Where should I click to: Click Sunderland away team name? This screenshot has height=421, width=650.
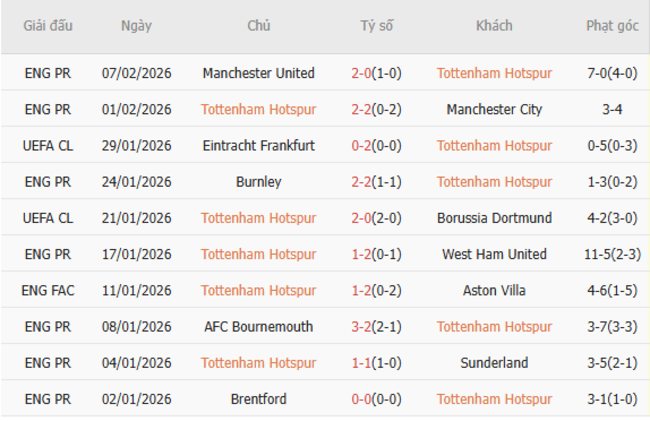coord(494,363)
